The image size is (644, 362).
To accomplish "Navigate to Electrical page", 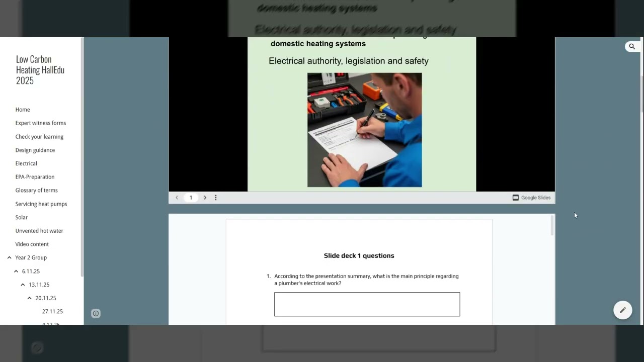I will tap(26, 163).
